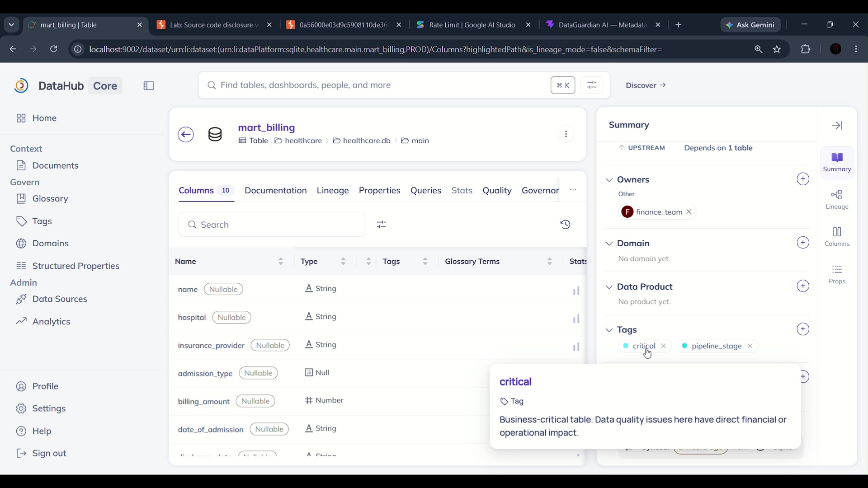868x488 pixels.
Task: Click the Discover link
Action: point(646,85)
